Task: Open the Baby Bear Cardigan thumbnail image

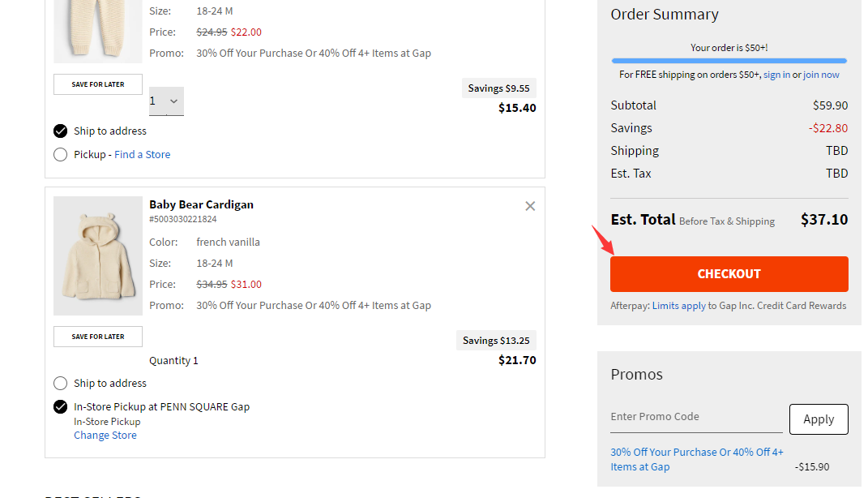Action: (98, 256)
